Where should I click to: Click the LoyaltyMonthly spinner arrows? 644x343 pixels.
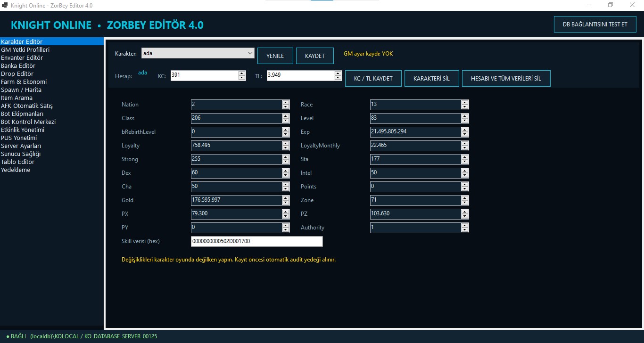(x=465, y=146)
